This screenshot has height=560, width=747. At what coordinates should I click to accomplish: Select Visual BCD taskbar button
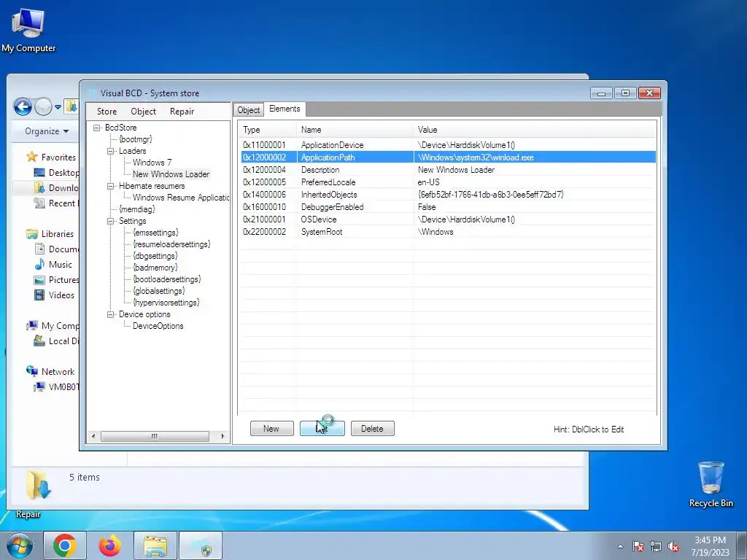click(x=201, y=545)
